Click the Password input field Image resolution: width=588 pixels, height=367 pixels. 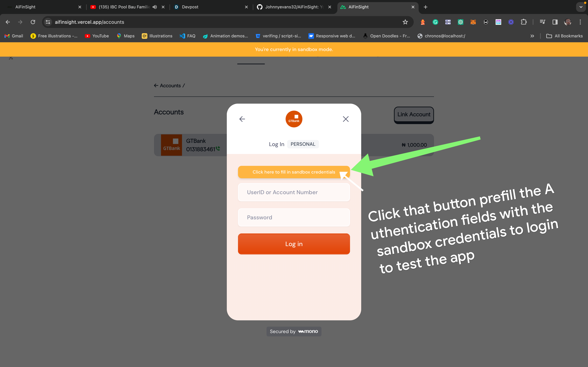tap(293, 217)
